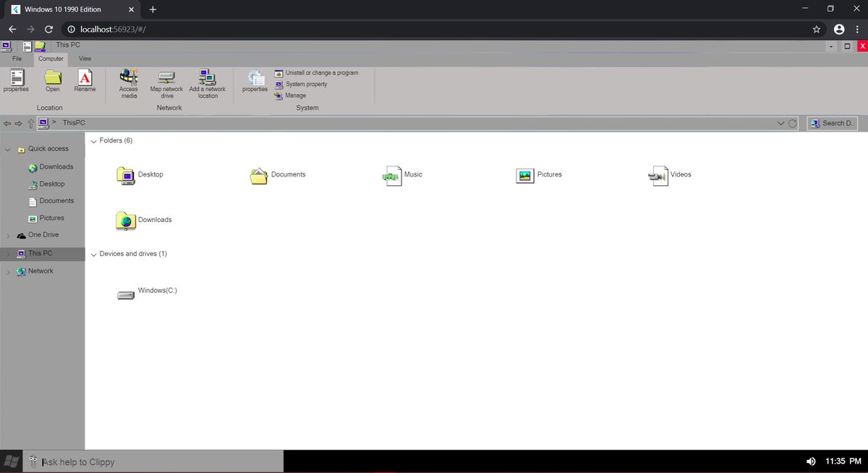Expand the Network tree node
This screenshot has width=868, height=473.
pos(8,272)
